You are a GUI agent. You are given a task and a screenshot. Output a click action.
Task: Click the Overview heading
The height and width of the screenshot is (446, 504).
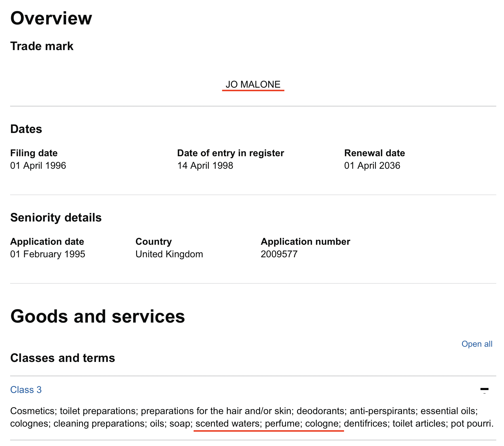[51, 18]
